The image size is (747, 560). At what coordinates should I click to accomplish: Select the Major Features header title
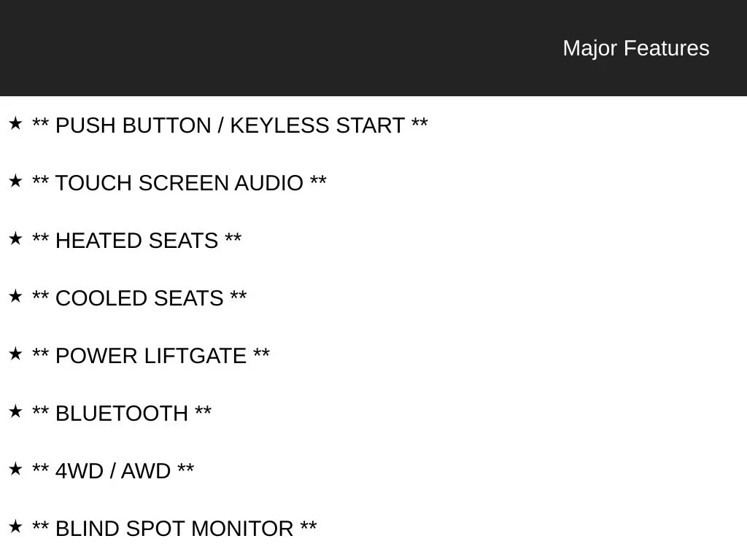(x=636, y=48)
